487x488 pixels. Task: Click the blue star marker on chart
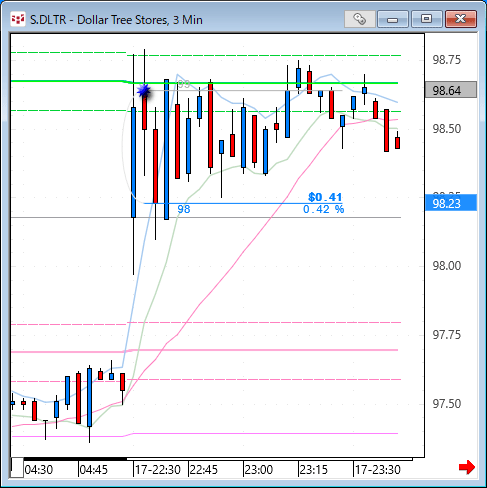(144, 90)
